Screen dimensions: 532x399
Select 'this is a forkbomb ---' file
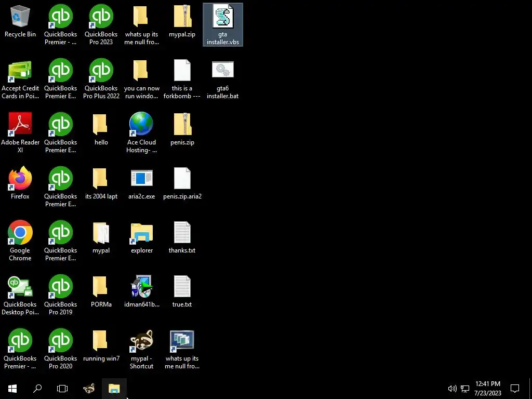click(x=182, y=79)
